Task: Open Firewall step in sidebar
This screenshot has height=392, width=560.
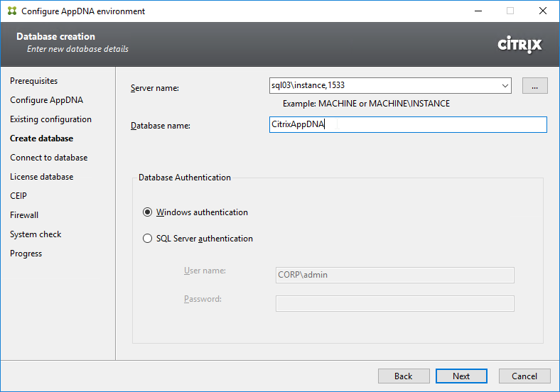Action: pyautogui.click(x=24, y=215)
